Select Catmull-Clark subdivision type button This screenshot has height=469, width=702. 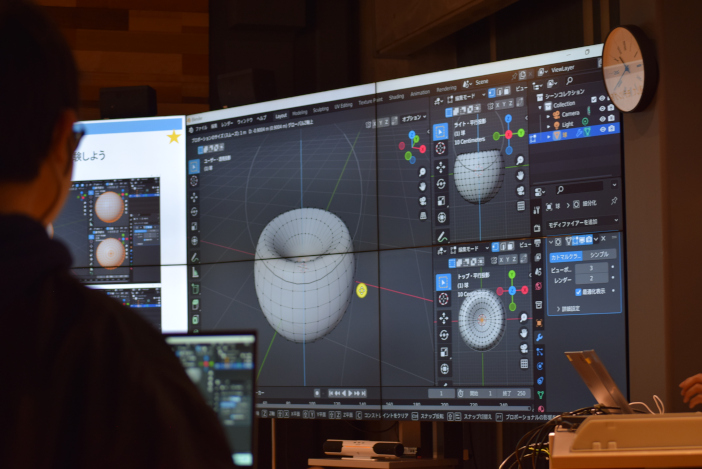click(566, 257)
